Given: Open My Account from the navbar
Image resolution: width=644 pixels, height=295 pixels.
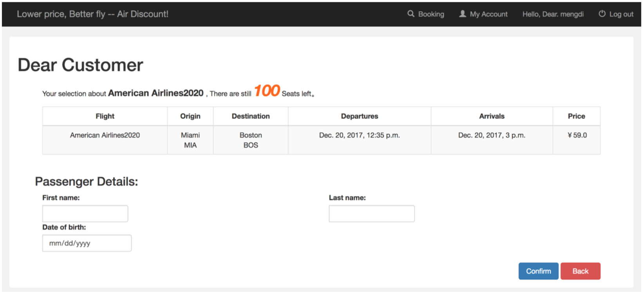Looking at the screenshot, I should click(483, 14).
